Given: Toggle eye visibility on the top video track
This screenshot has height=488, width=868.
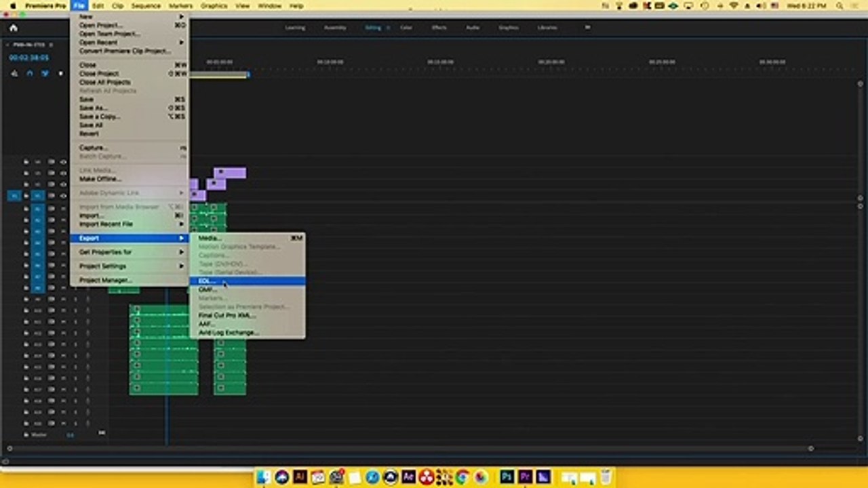Looking at the screenshot, I should [63, 162].
